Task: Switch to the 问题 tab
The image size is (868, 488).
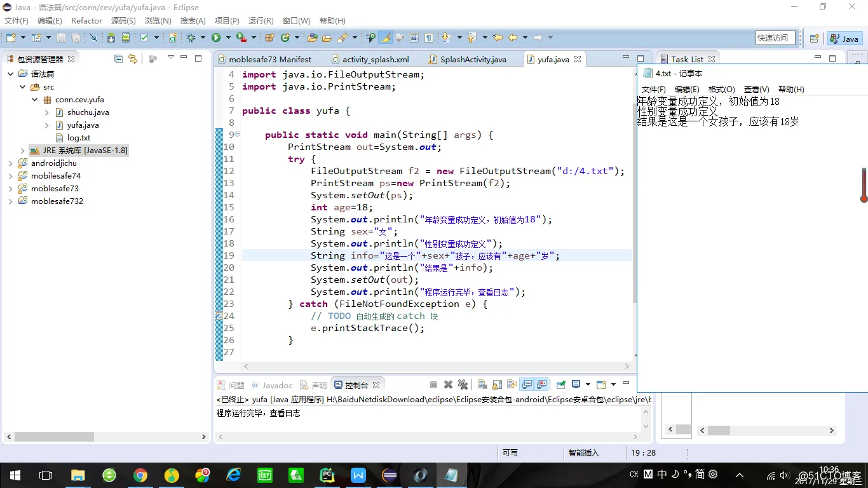Action: click(231, 385)
